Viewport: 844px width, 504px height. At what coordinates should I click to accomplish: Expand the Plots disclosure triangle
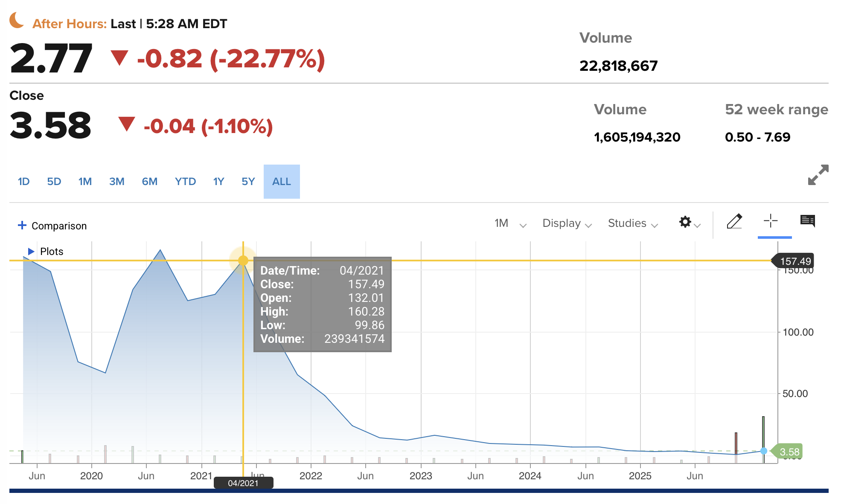[31, 251]
